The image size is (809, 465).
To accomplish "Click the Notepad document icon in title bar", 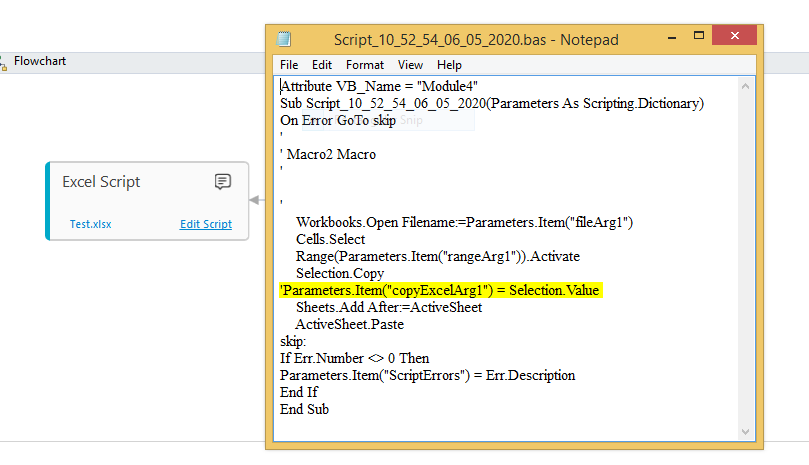I will [284, 40].
